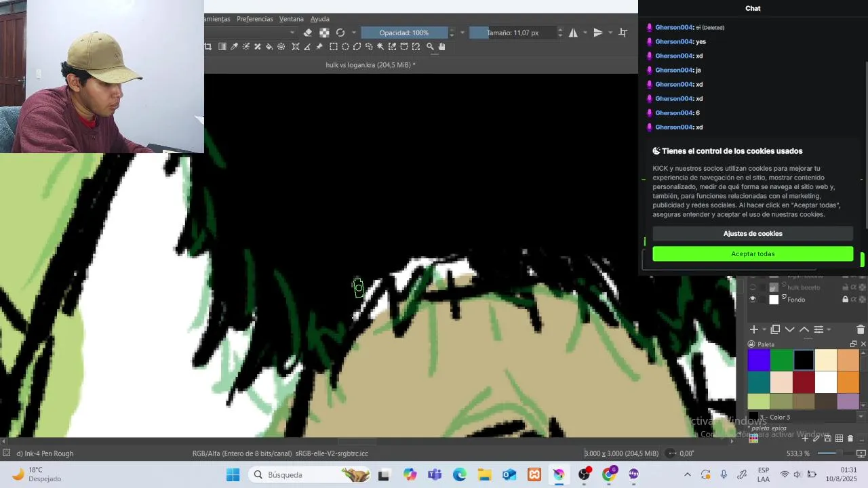Open blending mode combo box dropdown
The width and height of the screenshot is (868, 488).
[292, 33]
